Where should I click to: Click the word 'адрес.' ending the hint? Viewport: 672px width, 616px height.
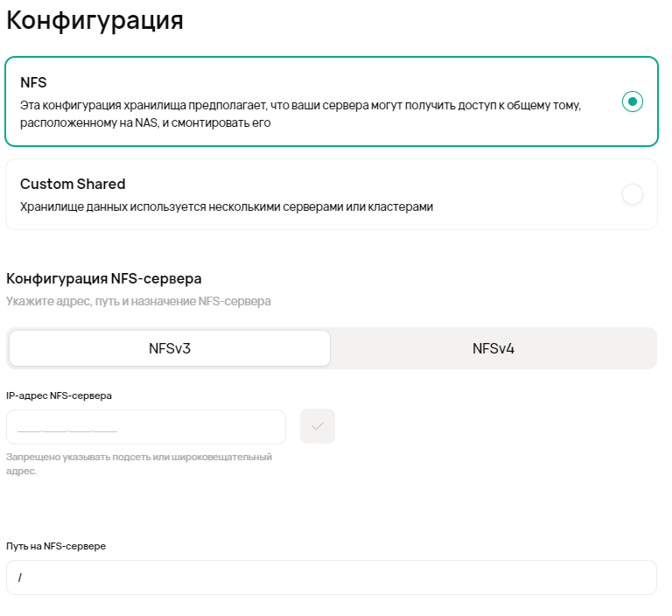22,471
